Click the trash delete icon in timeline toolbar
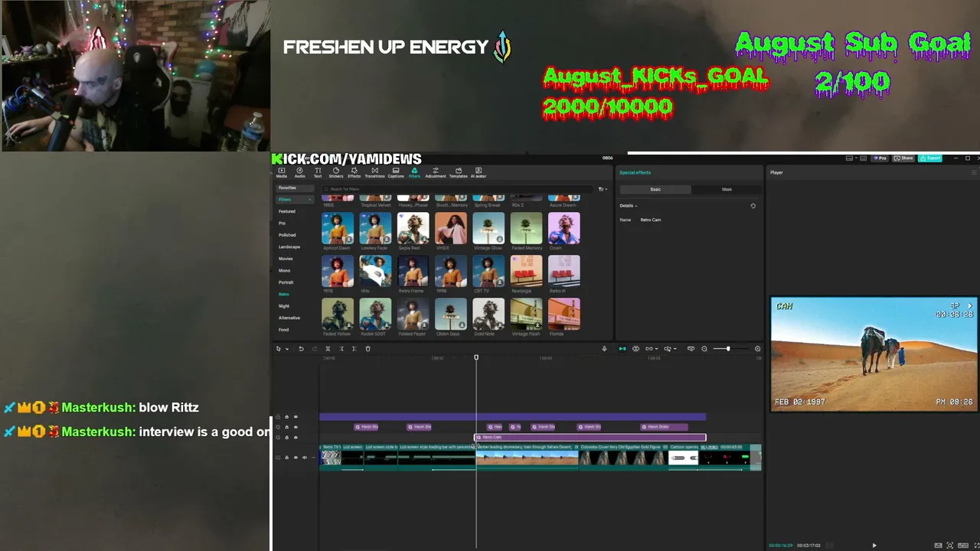The image size is (980, 551). pos(367,349)
